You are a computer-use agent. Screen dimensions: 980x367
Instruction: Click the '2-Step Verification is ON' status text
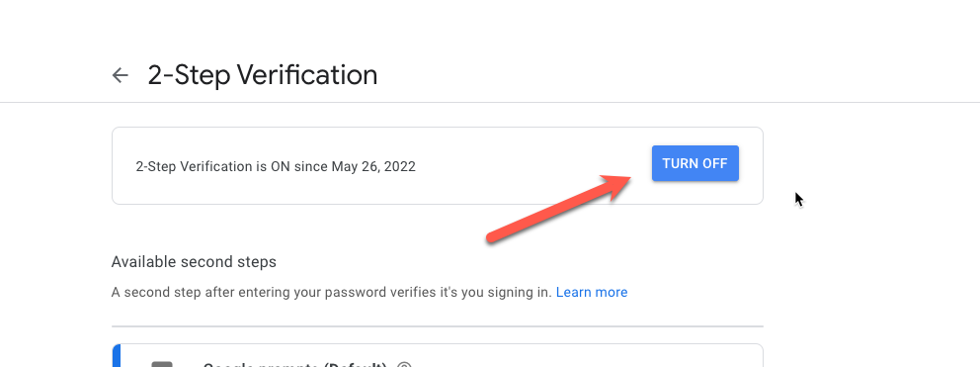(x=276, y=166)
